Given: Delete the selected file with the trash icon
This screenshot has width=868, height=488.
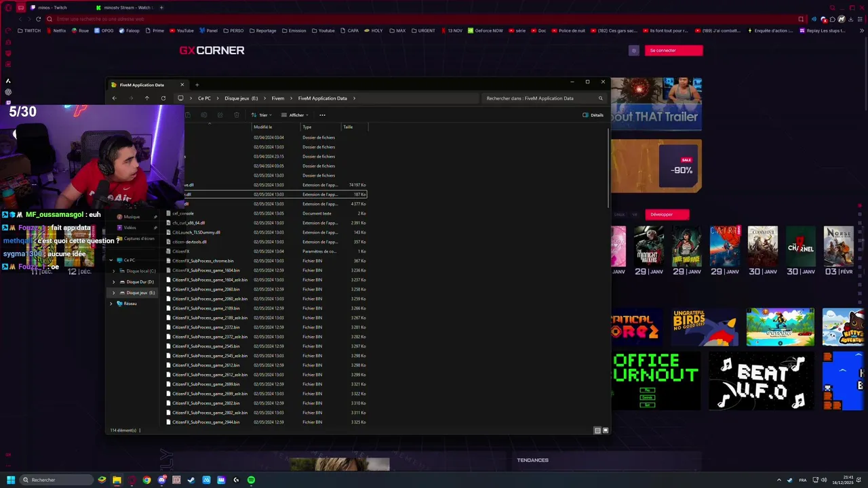Looking at the screenshot, I should click(236, 115).
